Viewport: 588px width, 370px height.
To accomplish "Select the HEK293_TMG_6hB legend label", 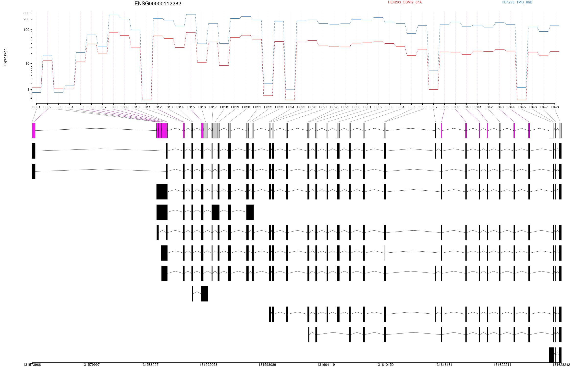I will (517, 2).
